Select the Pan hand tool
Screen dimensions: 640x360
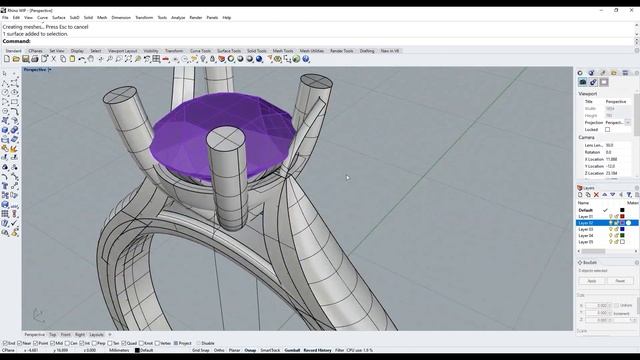coord(91,59)
